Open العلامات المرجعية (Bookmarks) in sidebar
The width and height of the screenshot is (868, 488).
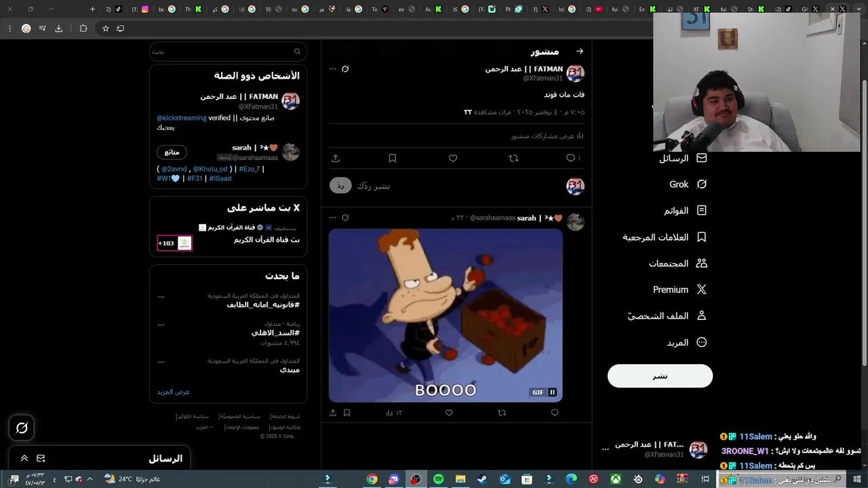click(x=665, y=237)
